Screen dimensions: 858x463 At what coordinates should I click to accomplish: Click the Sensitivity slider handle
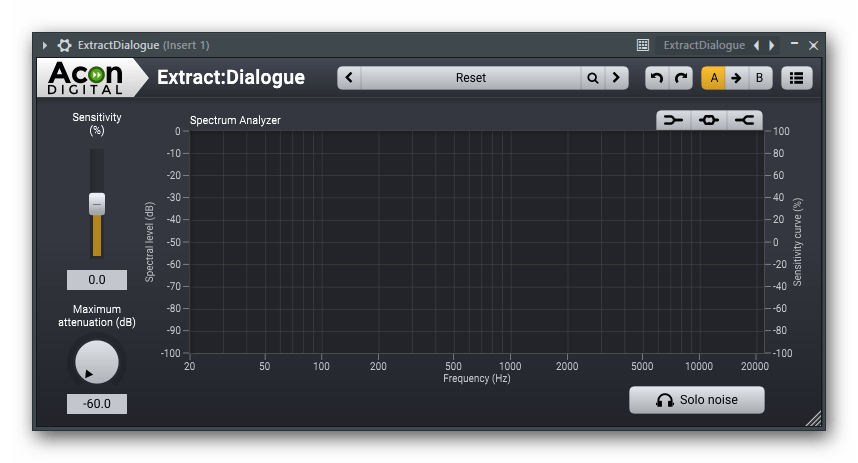point(97,204)
